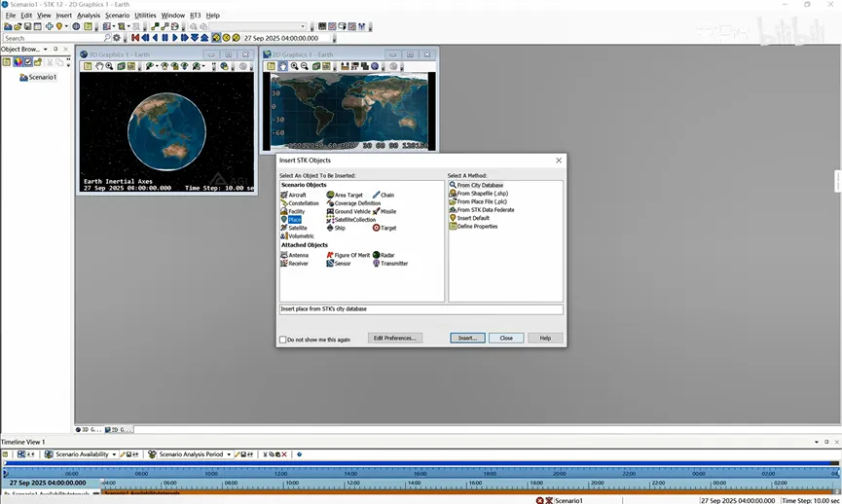
Task: Open the File menu
Action: 10,16
